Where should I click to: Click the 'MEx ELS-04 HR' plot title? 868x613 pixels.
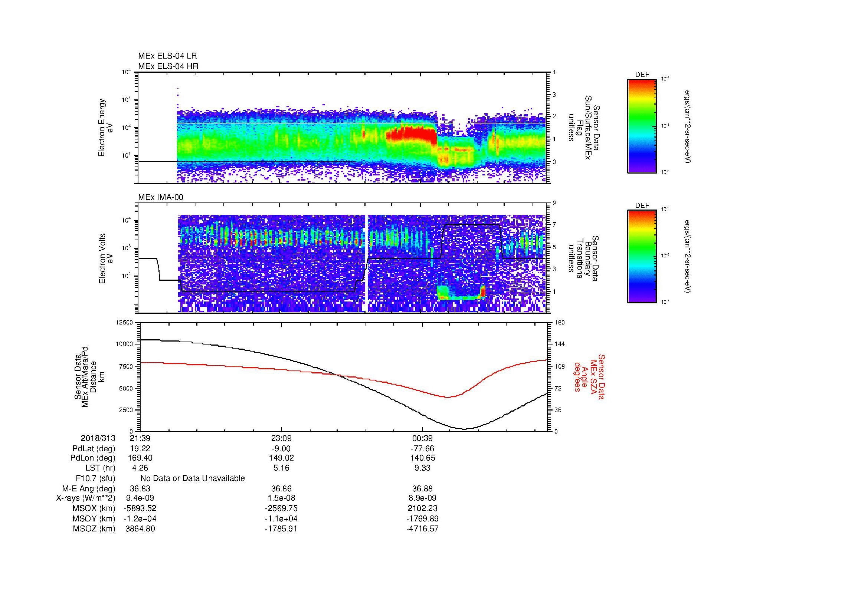pos(168,66)
